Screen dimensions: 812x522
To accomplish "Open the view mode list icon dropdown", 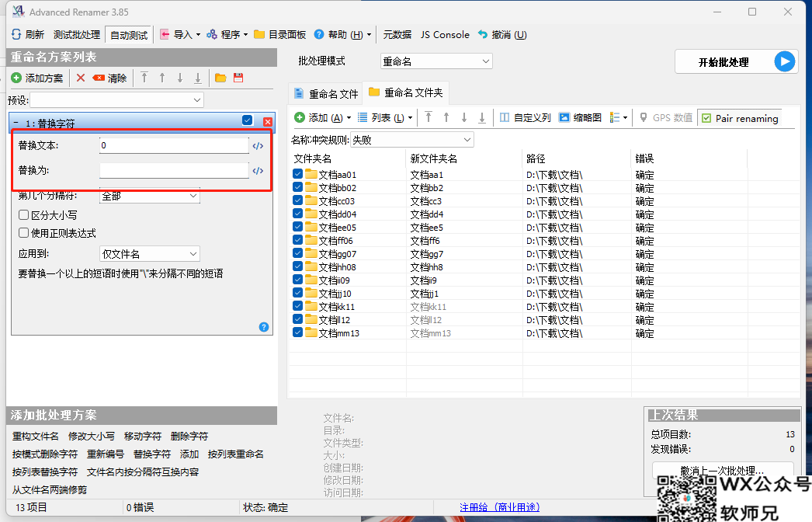I will point(619,117).
